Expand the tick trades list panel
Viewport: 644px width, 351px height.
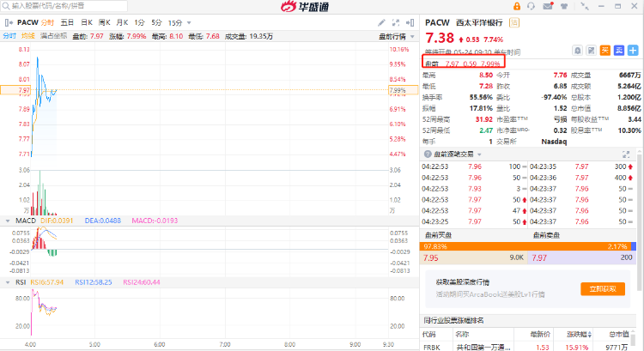[626, 154]
